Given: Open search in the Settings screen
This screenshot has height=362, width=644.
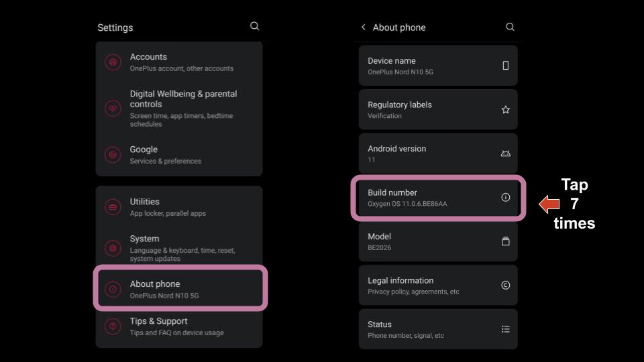Looking at the screenshot, I should [x=255, y=26].
